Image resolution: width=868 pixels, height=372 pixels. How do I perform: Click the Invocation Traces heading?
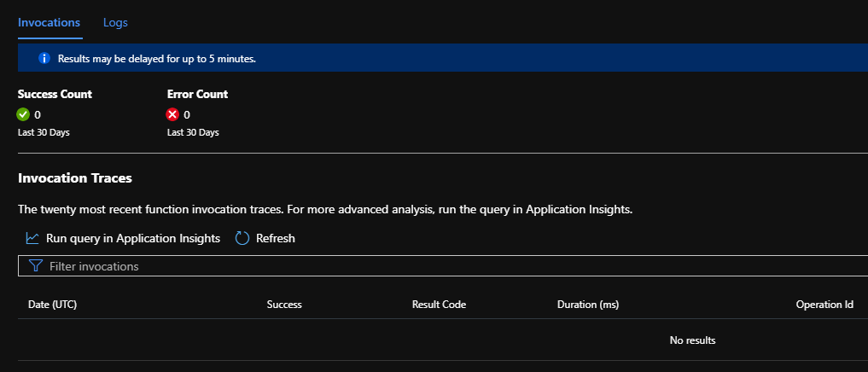pyautogui.click(x=75, y=178)
